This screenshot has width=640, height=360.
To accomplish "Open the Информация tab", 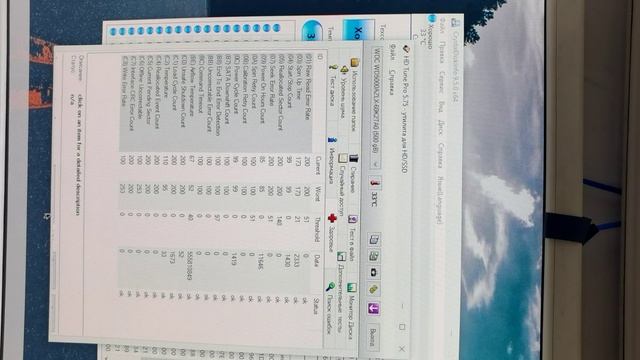I will click(x=331, y=161).
